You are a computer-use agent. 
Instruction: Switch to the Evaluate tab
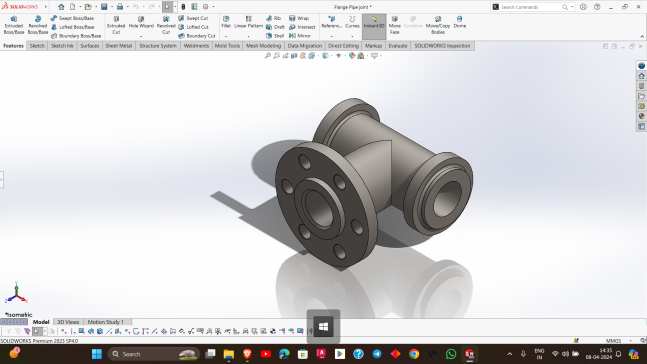coord(398,46)
